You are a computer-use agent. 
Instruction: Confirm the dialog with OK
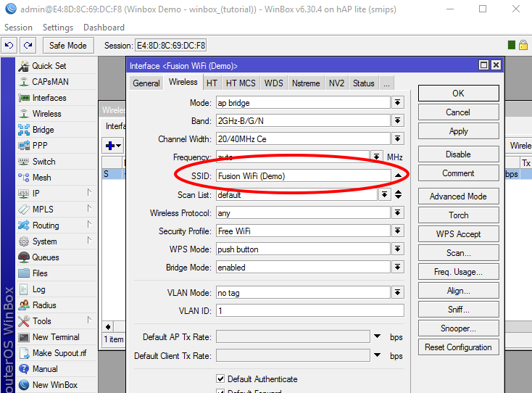[458, 94]
